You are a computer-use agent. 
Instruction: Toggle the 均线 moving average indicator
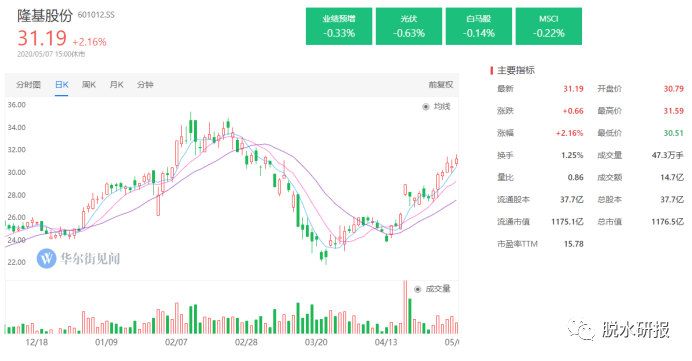pos(436,106)
